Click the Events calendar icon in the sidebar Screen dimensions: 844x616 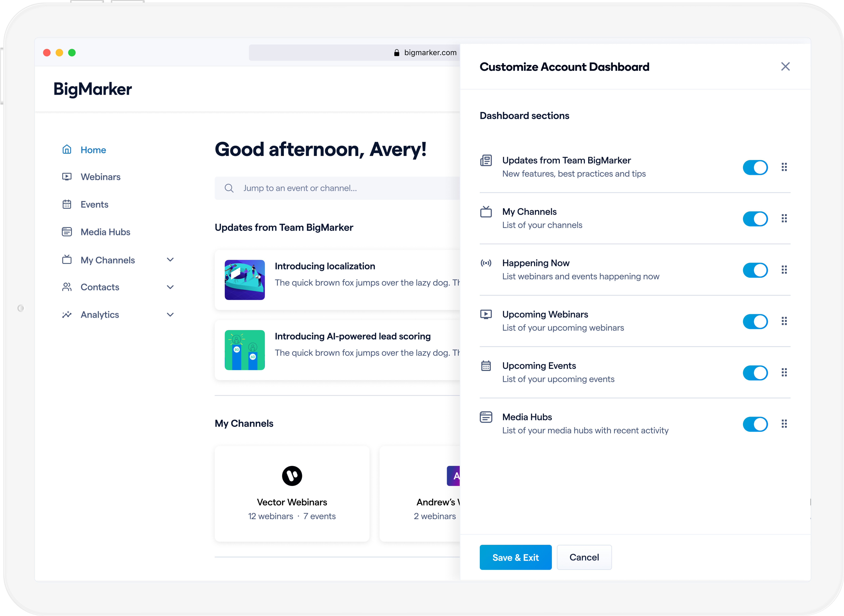[x=67, y=204]
